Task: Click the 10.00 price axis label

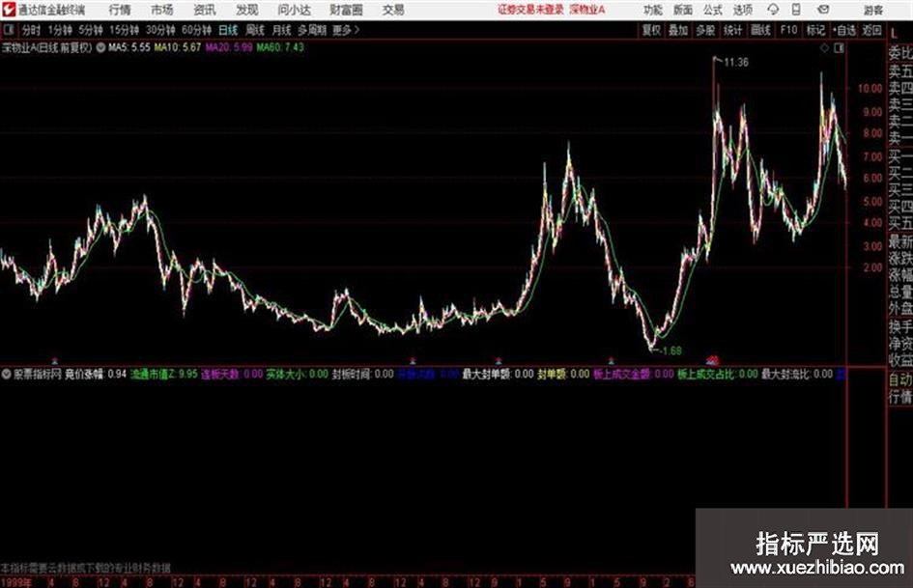Action: (x=870, y=89)
